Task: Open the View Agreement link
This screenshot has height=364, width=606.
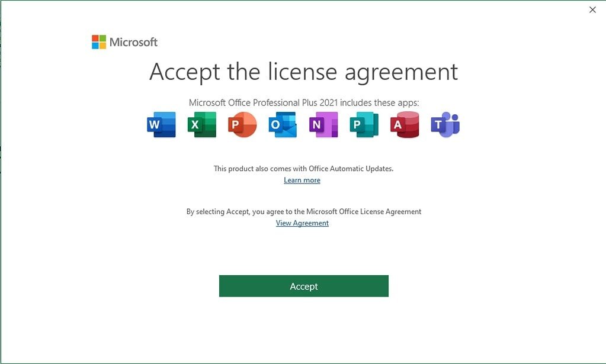Action: [302, 223]
